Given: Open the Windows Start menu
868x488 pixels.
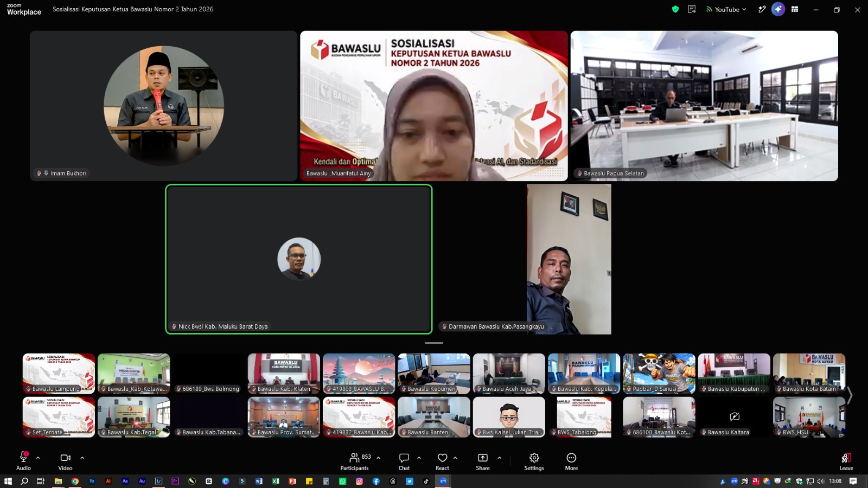Looking at the screenshot, I should (8, 481).
